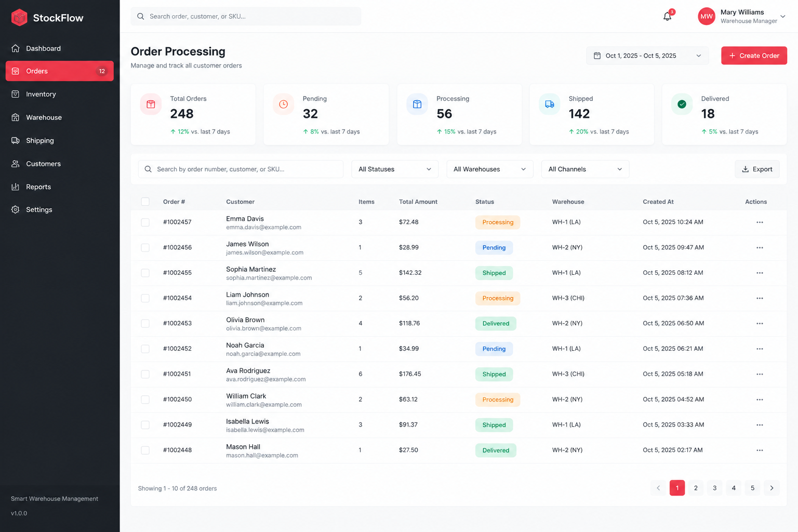Click the MW user avatar
The width and height of the screenshot is (798, 532).
tap(707, 16)
